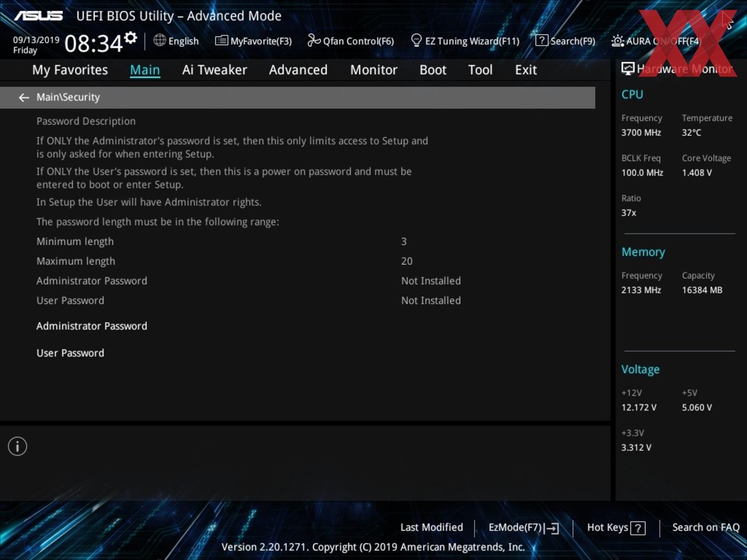Open the Search on FAQ link
The width and height of the screenshot is (747, 560).
(x=706, y=527)
